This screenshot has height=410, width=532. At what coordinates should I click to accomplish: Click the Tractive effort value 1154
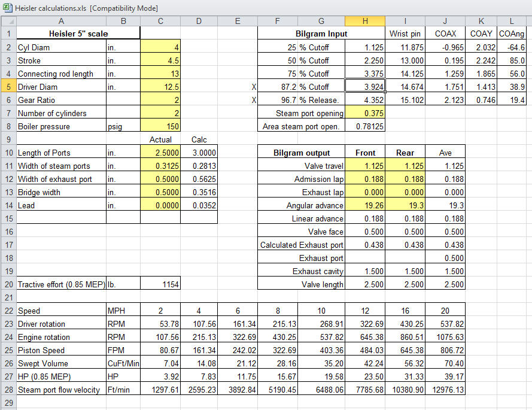click(160, 284)
